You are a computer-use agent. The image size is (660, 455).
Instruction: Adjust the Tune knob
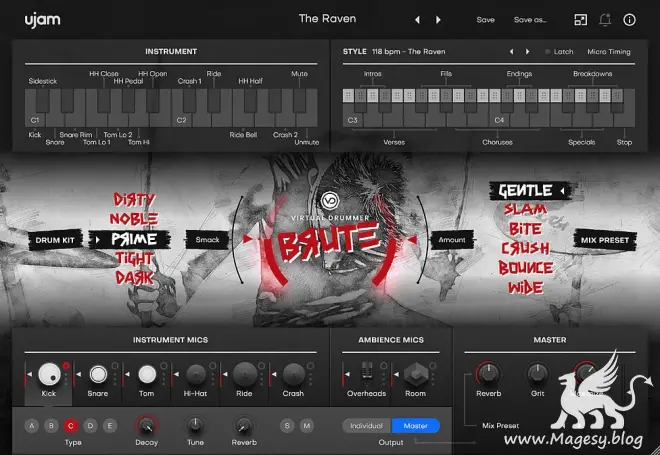(x=195, y=426)
